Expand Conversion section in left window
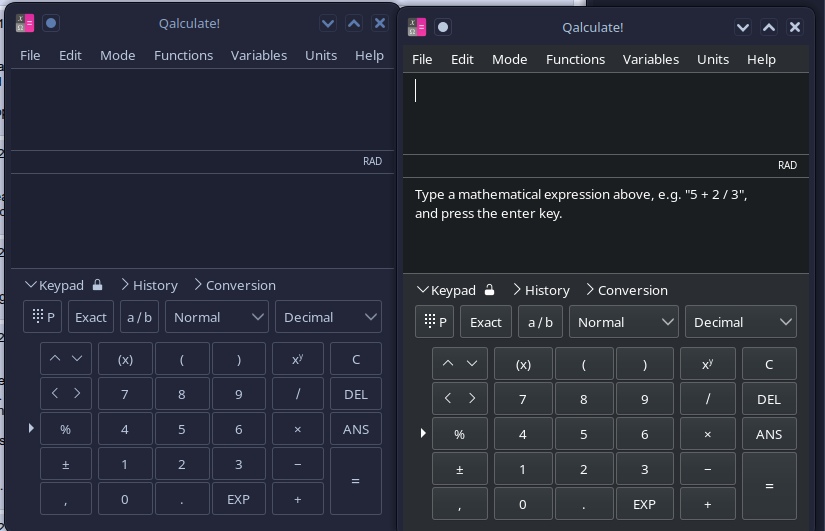Screen dimensions: 825x531 235,285
